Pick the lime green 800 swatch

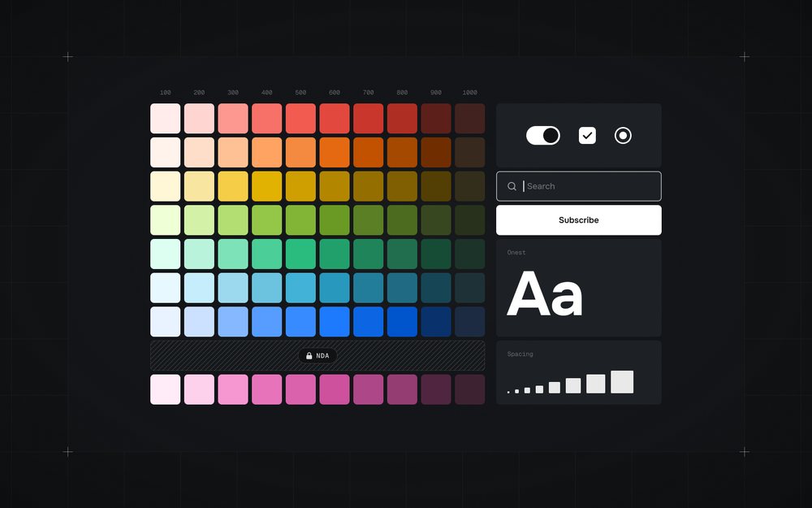402,219
